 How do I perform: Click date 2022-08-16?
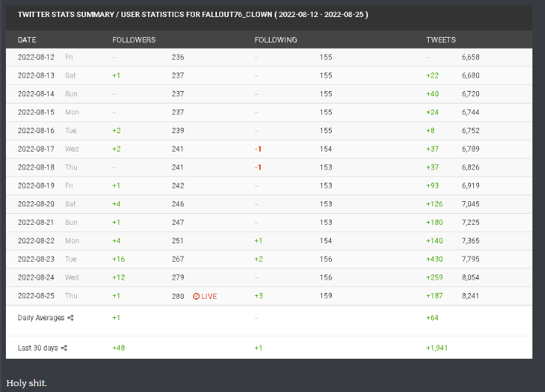[x=36, y=131]
